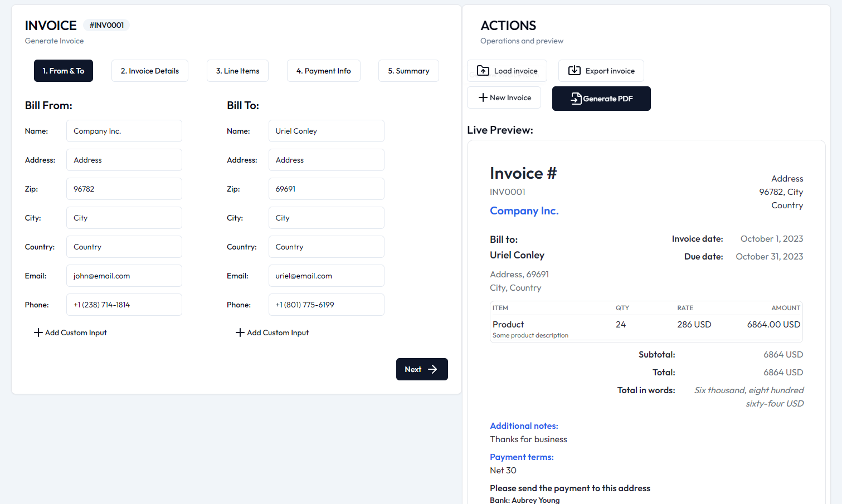Click the Load invoice button
Screen dimensions: 842x504
507,71
